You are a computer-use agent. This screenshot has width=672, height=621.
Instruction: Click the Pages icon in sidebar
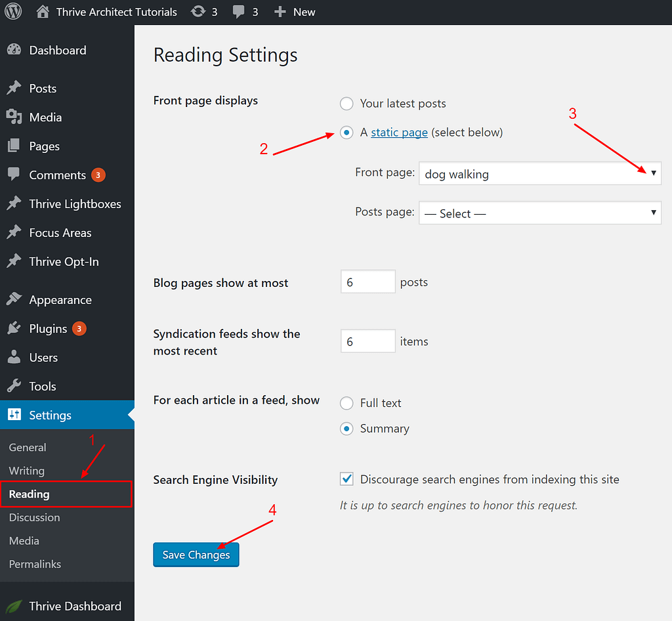[14, 146]
